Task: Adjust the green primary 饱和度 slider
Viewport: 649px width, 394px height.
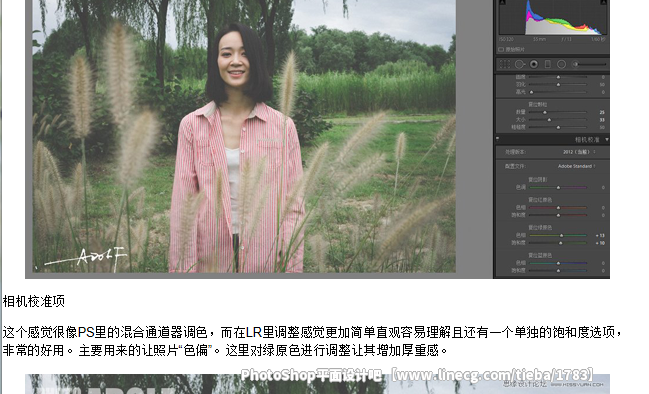Action: [x=558, y=243]
